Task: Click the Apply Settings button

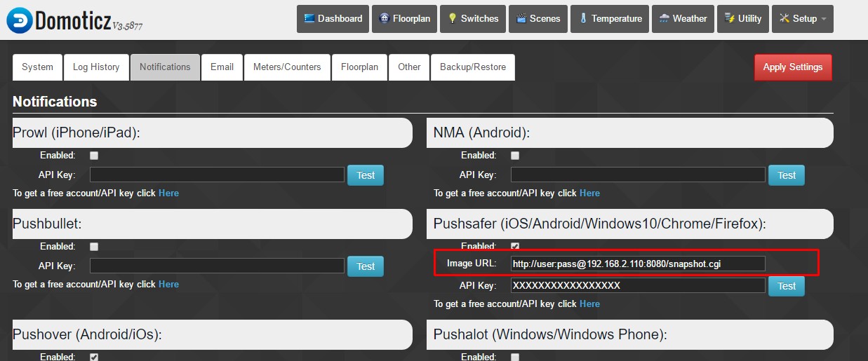Action: click(793, 67)
